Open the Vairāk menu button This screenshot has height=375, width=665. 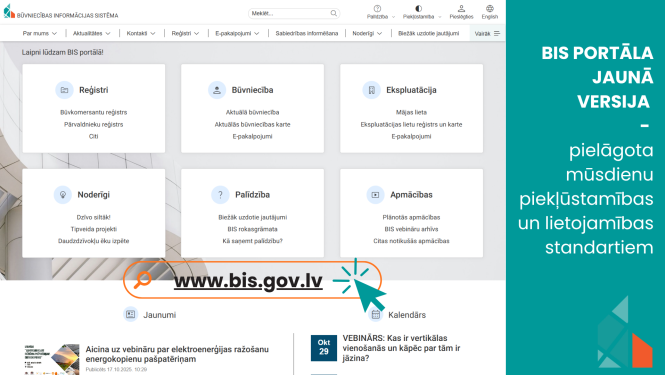[487, 33]
